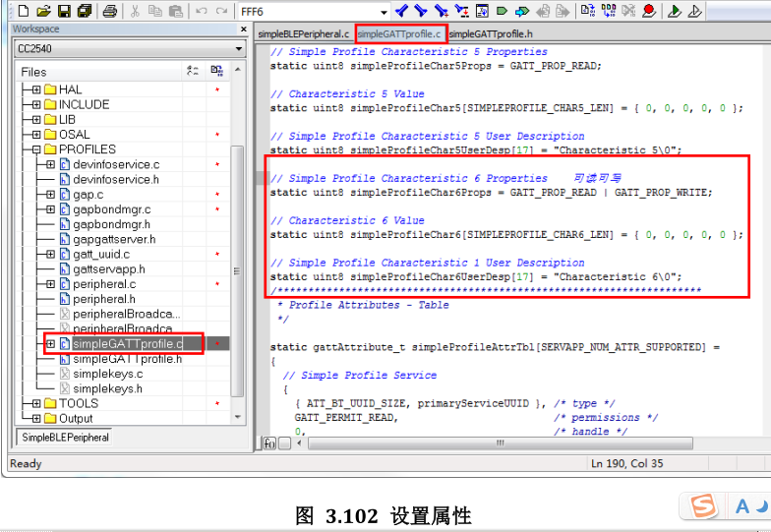Click the Undo arrow icon
Viewport: 771px width, 532px height.
(202, 11)
